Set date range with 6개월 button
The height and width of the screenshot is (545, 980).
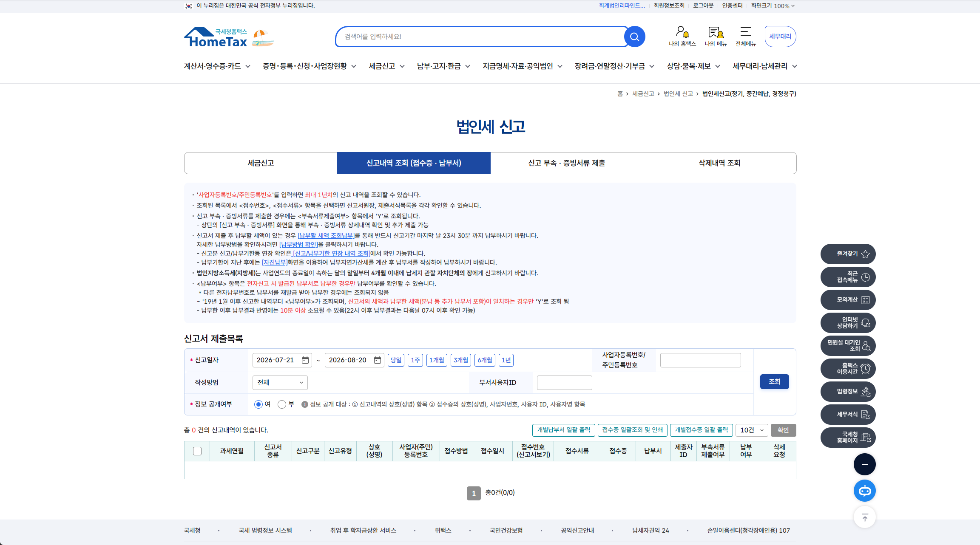tap(485, 360)
